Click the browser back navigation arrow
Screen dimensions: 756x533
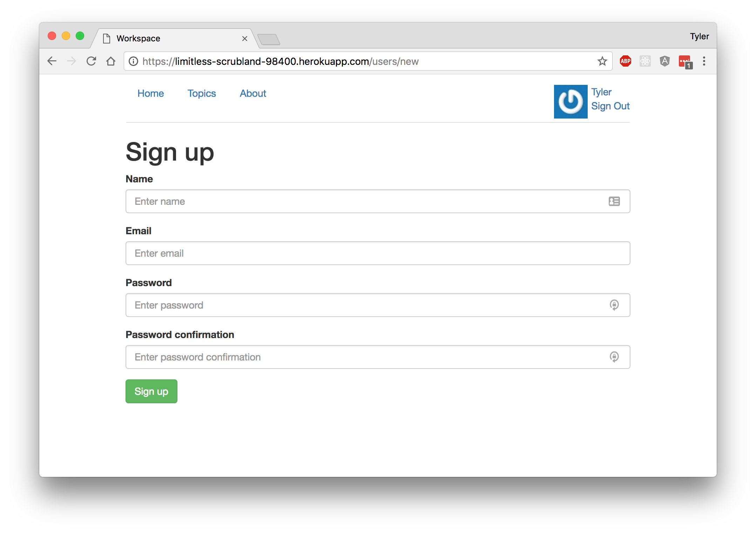(53, 61)
